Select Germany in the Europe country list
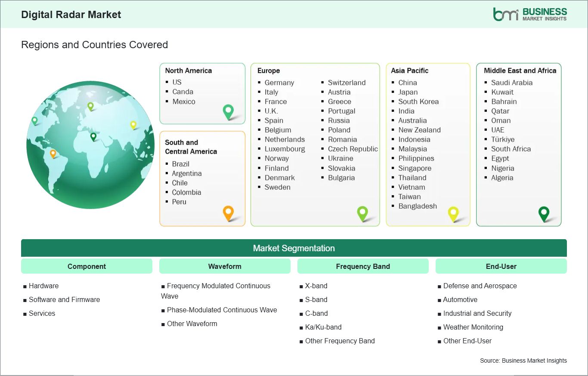This screenshot has width=588, height=376. click(x=279, y=83)
